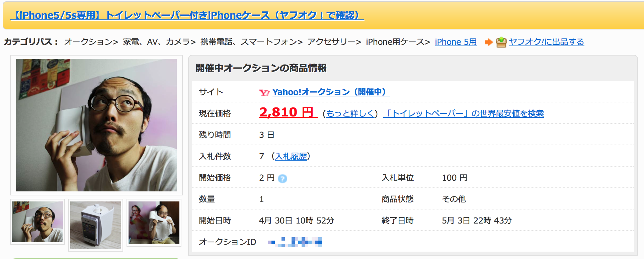
Task: Click the ヤフオク!に出品する link
Action: pos(546,42)
